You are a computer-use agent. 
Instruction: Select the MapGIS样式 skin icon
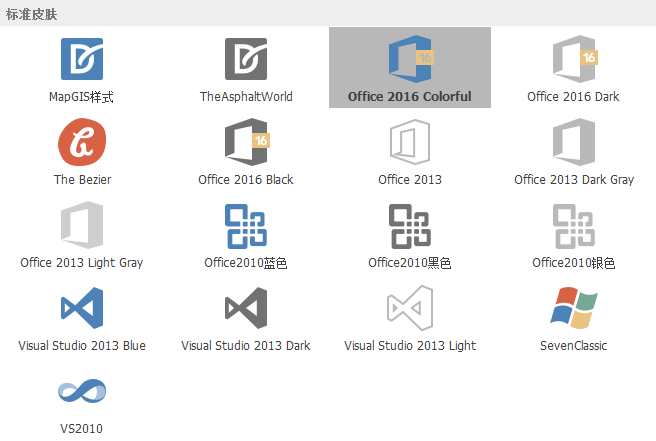coord(81,59)
